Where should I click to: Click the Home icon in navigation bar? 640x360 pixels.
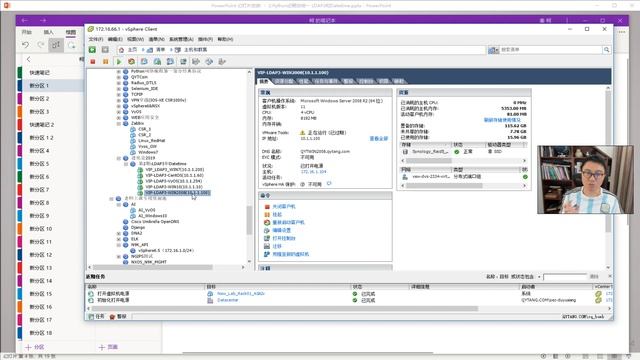(x=121, y=50)
